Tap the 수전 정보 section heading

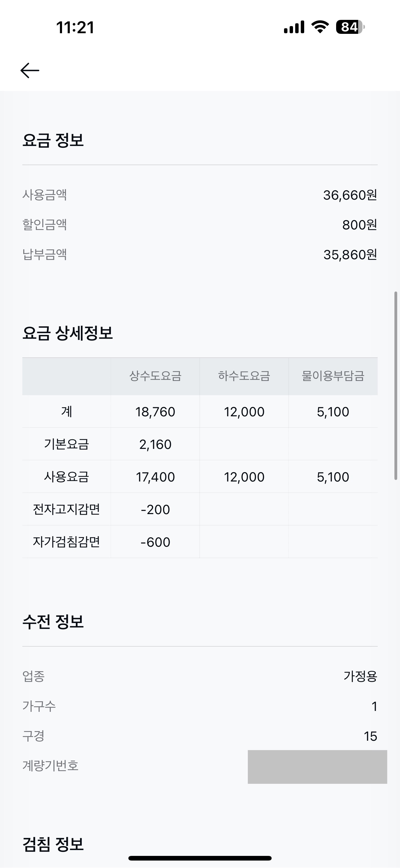(53, 622)
